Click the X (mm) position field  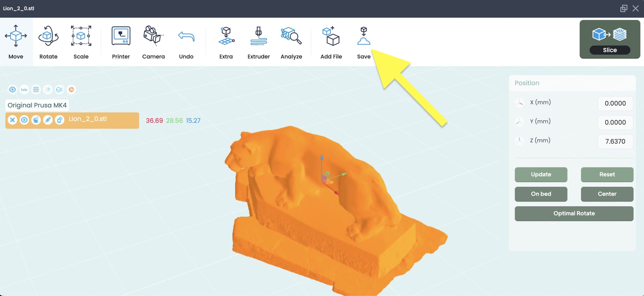pos(615,103)
